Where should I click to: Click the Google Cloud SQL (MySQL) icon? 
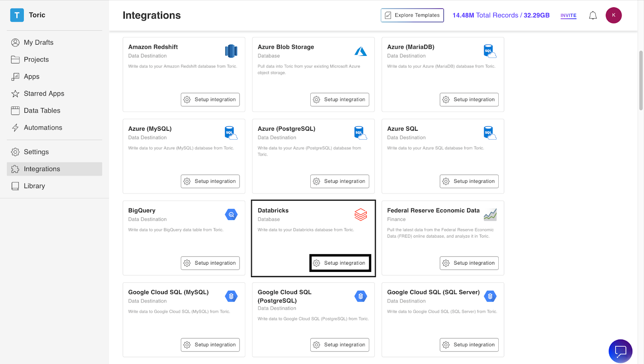[231, 296]
